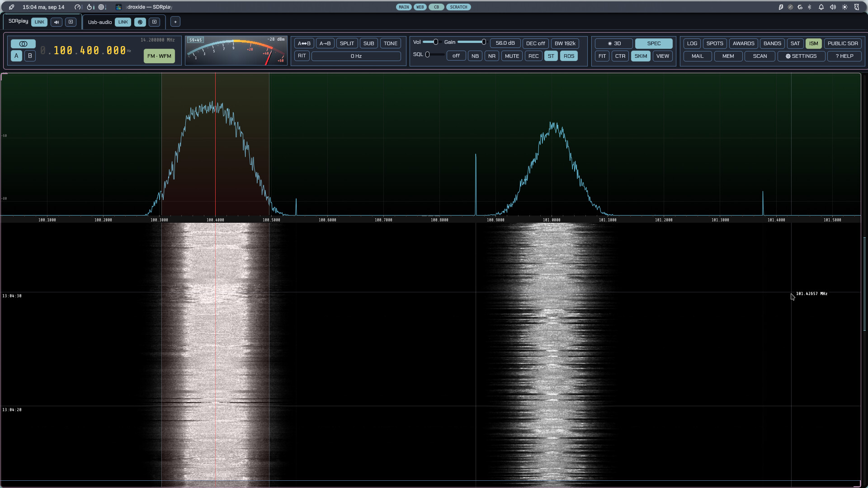
Task: Click the CPU chip icon in top bar
Action: (102, 7)
